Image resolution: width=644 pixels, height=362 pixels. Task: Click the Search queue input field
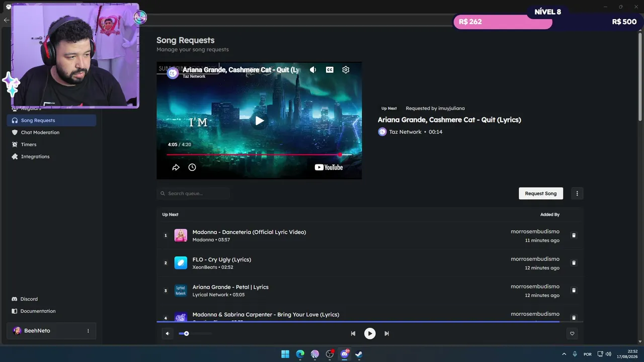point(193,194)
